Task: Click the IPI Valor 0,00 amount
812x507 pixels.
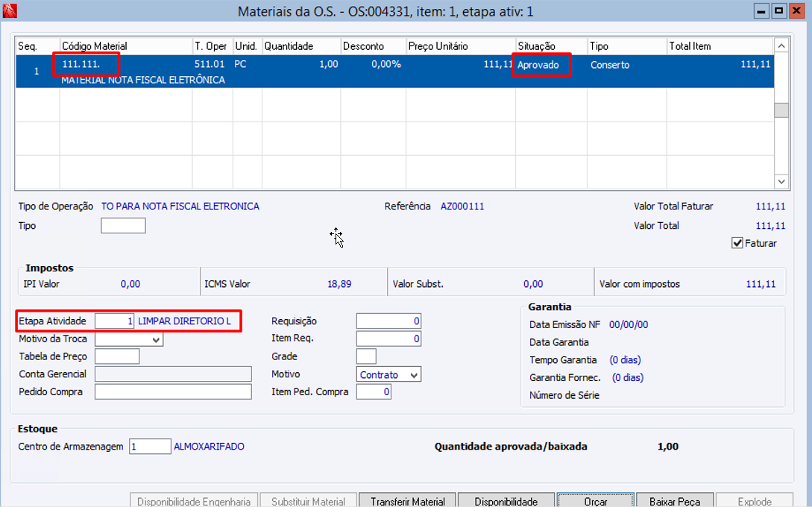Action: click(130, 284)
